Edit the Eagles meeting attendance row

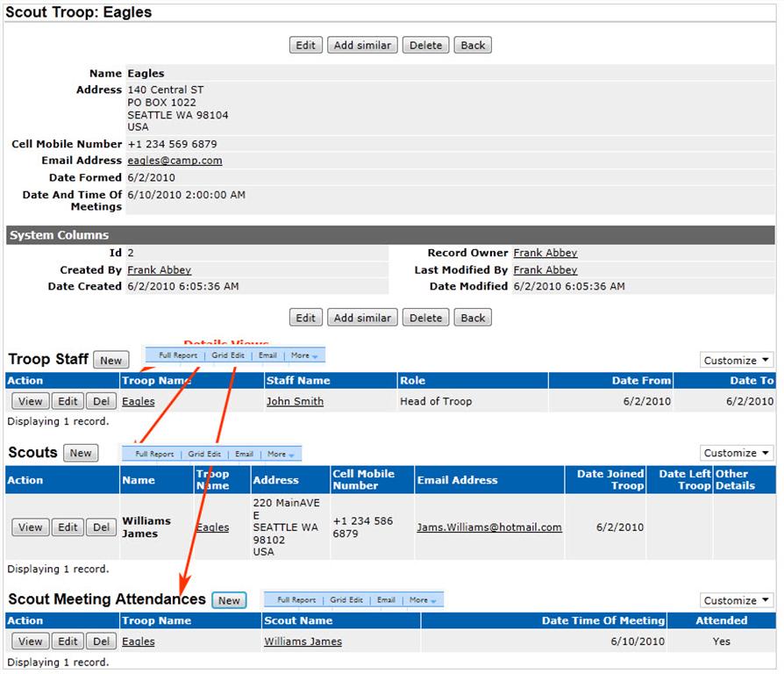67,642
